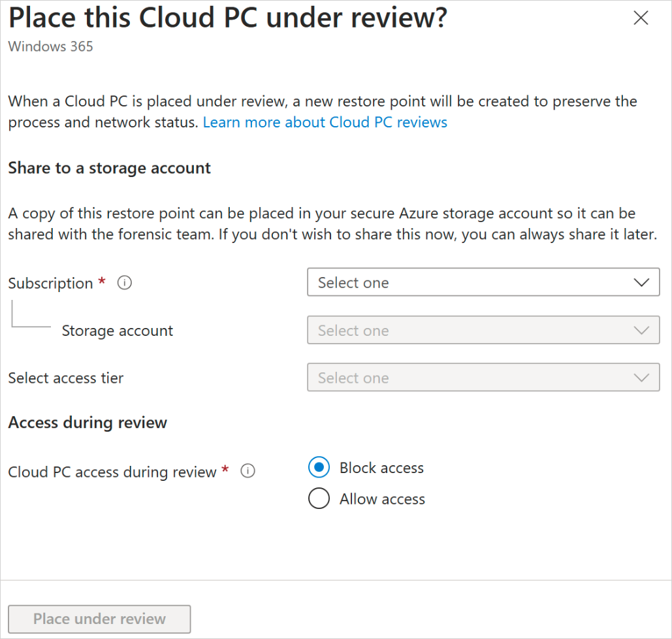
Task: Choose Block access under Access during review
Action: [x=319, y=467]
